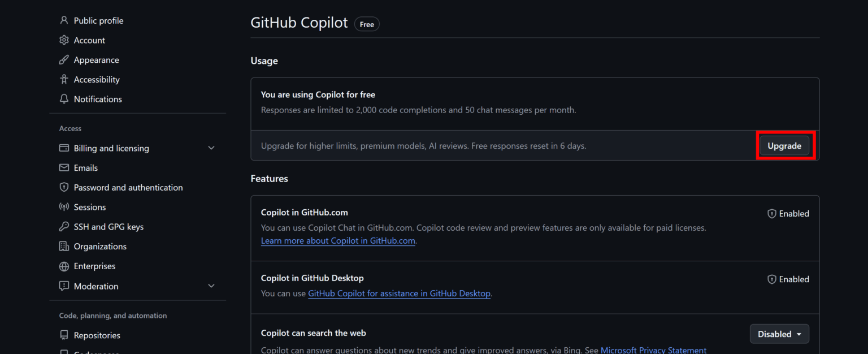Click the Appearance paintbrush icon
This screenshot has width=868, height=354.
click(64, 59)
